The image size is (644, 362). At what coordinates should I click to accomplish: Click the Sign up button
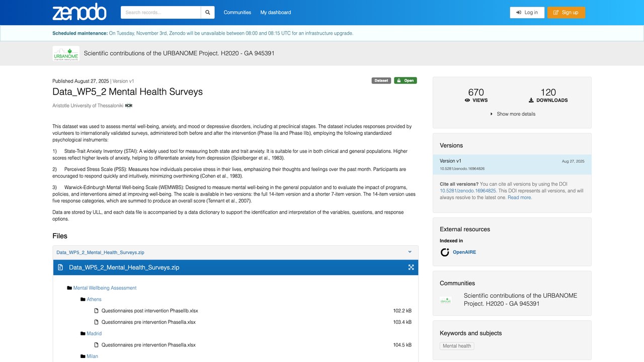point(566,13)
